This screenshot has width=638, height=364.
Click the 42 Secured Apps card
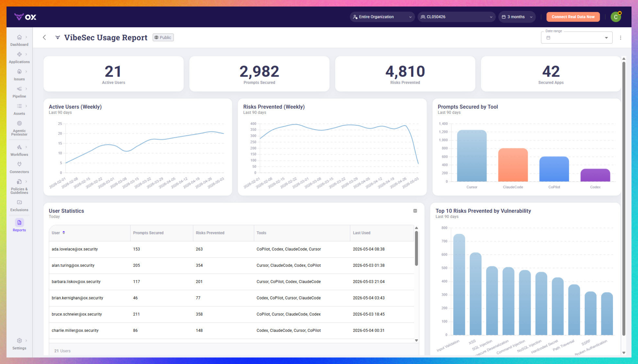pyautogui.click(x=551, y=74)
